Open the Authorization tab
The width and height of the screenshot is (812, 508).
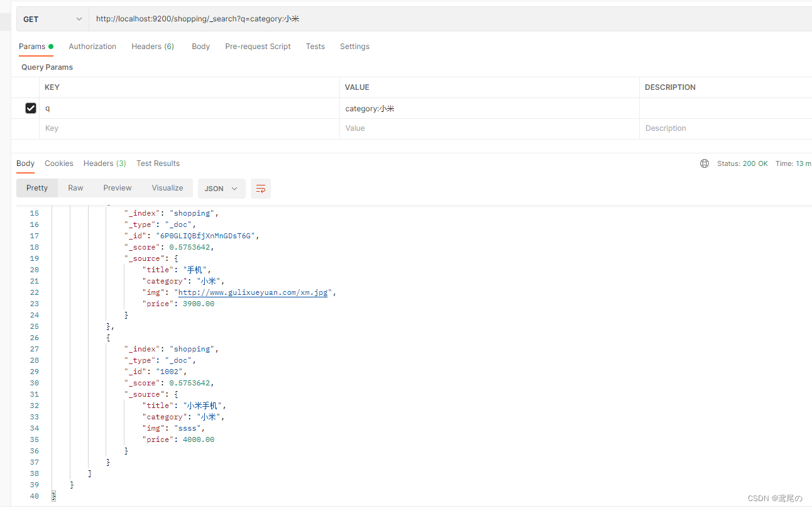click(92, 47)
